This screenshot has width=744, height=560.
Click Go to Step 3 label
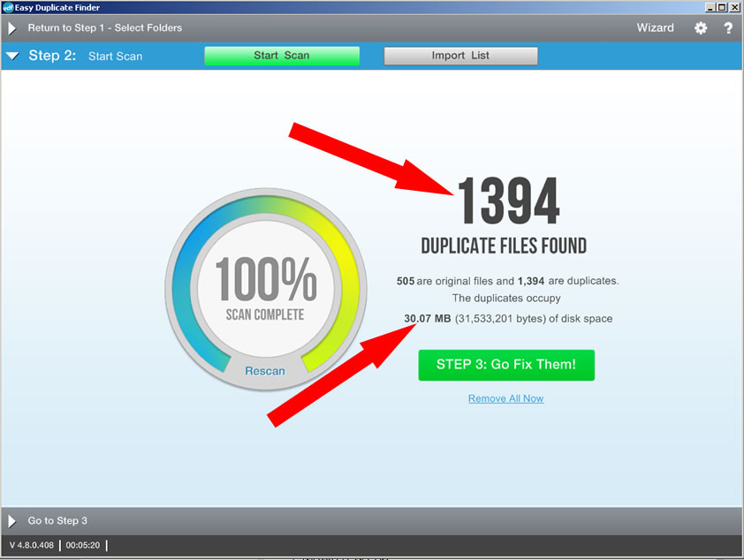click(x=57, y=520)
